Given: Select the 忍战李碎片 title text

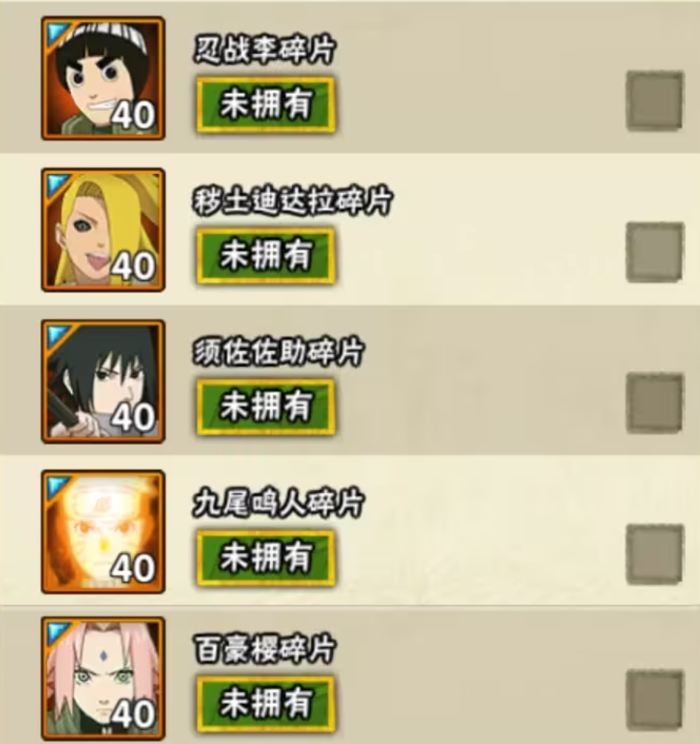Looking at the screenshot, I should point(265,50).
